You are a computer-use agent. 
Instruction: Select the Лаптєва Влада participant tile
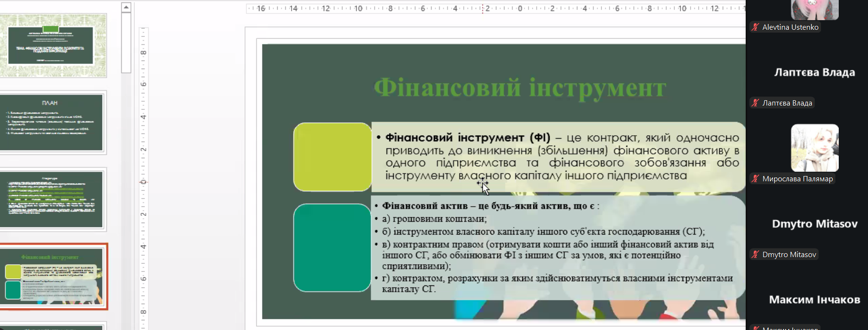coord(814,72)
